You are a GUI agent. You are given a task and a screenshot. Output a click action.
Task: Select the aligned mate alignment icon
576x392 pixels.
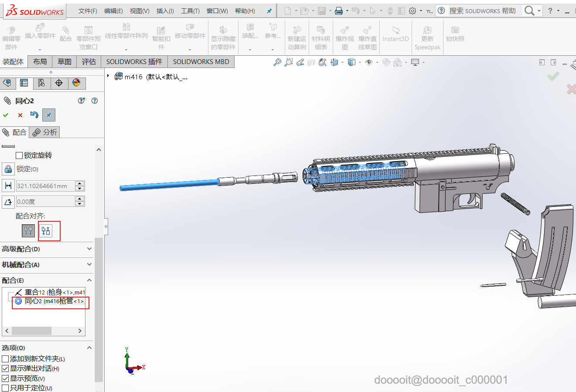[28, 231]
